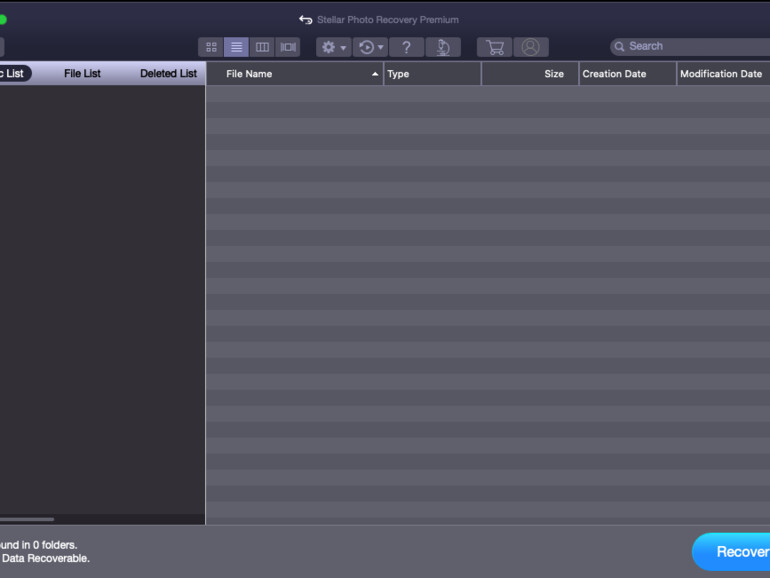The image size is (770, 578).
Task: Toggle File Name sort direction arrow
Action: (375, 74)
